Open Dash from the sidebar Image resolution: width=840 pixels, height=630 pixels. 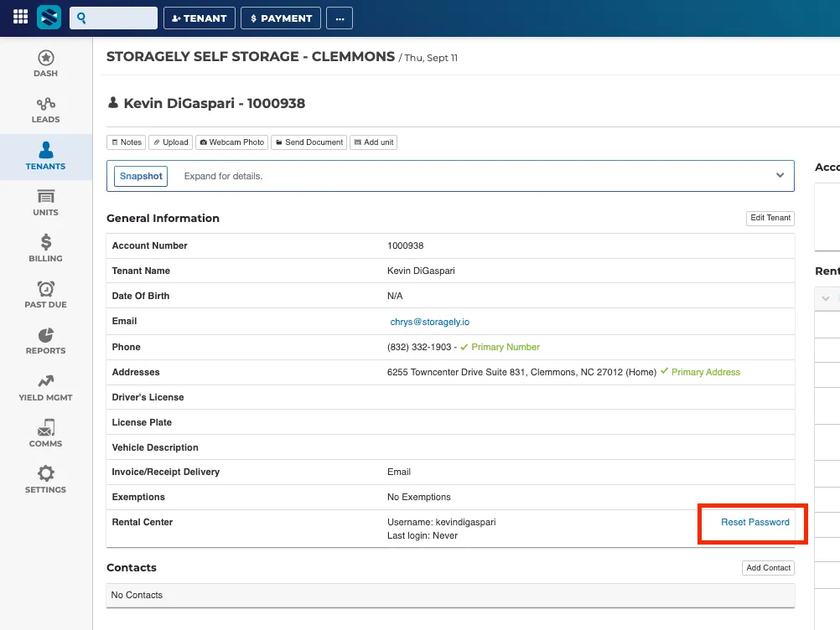pos(45,64)
